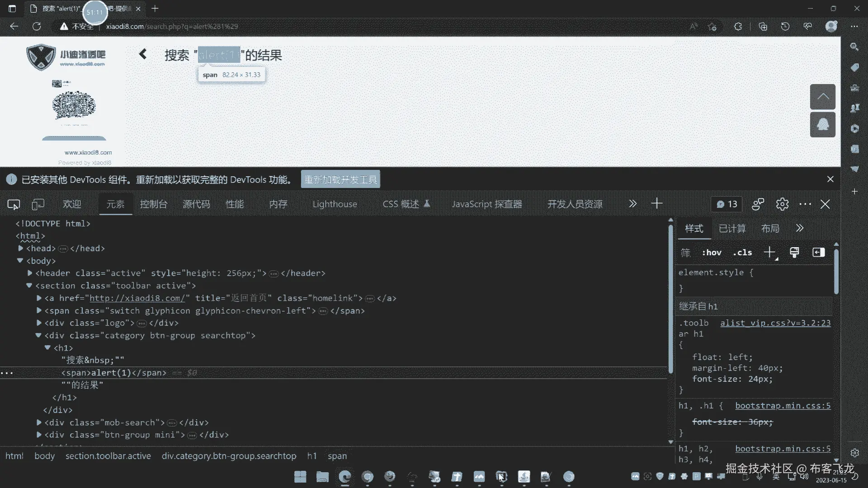Viewport: 868px width, 488px height.
Task: Toggle device emulation mode icon
Action: (38, 205)
